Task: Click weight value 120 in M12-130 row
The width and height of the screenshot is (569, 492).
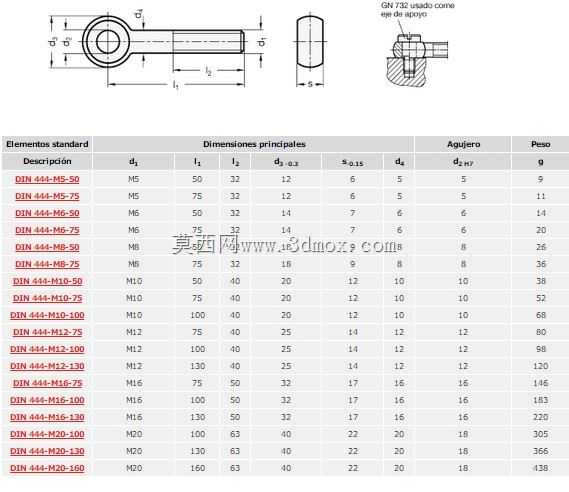Action: coord(541,366)
